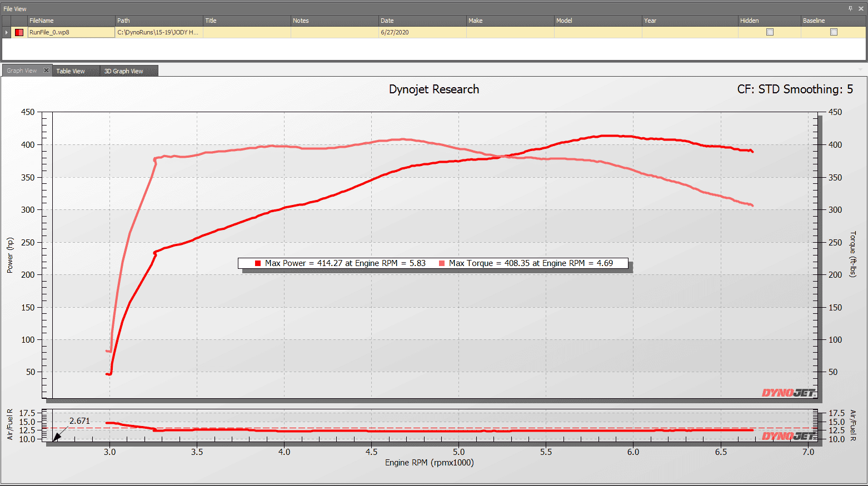Viewport: 868px width, 486px height.
Task: Click the Torque (ft-lbs) axis label
Action: 853,254
